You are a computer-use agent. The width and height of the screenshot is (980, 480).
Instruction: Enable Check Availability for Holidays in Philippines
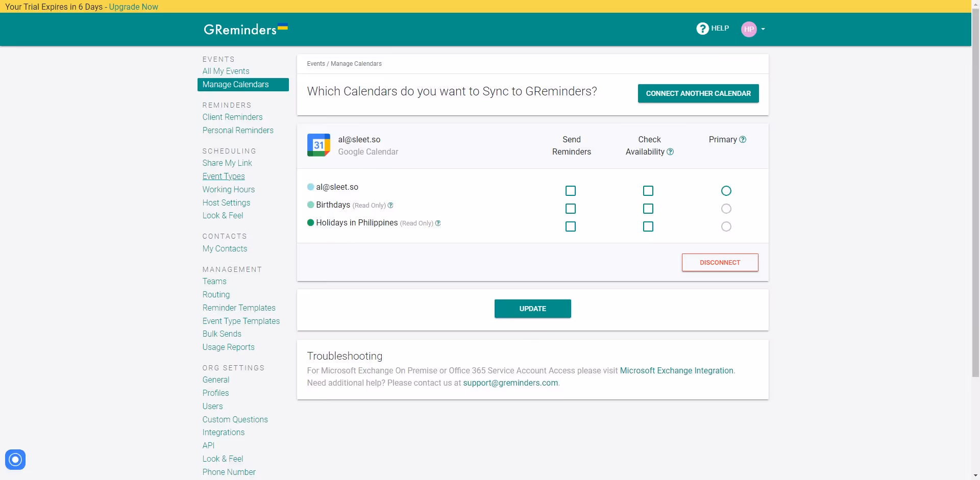648,226
